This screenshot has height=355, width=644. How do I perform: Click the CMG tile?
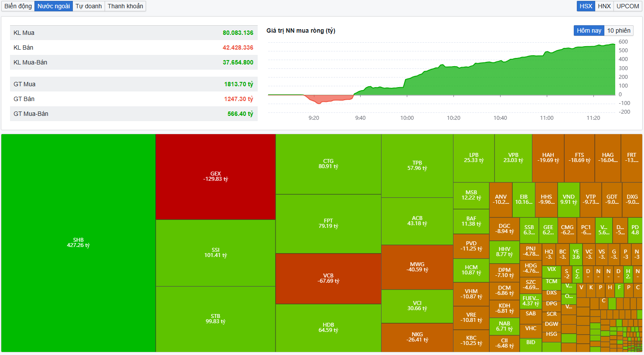pos(567,230)
